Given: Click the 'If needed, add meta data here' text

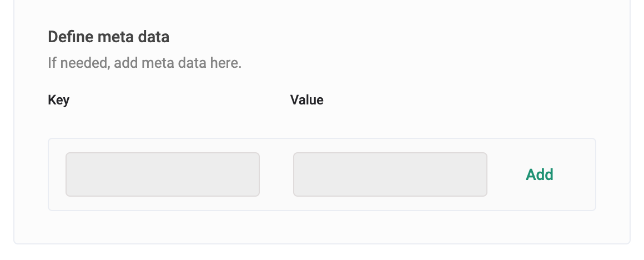Looking at the screenshot, I should [x=144, y=63].
